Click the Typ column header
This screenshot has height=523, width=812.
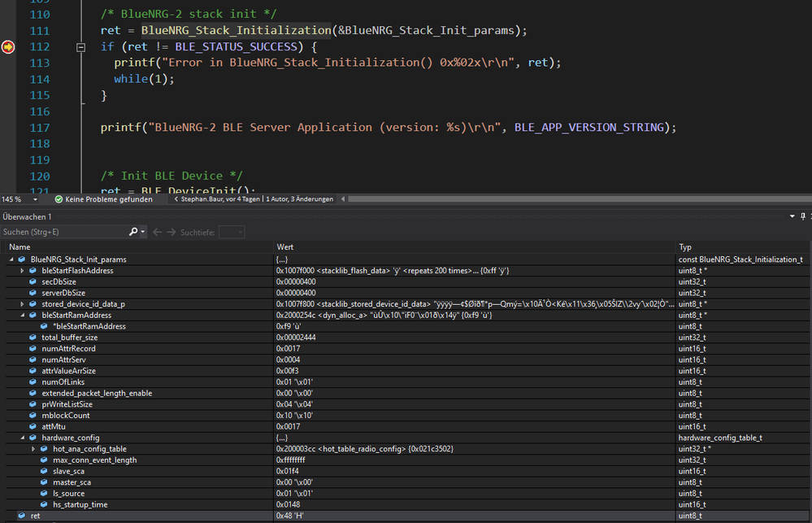[x=685, y=246]
